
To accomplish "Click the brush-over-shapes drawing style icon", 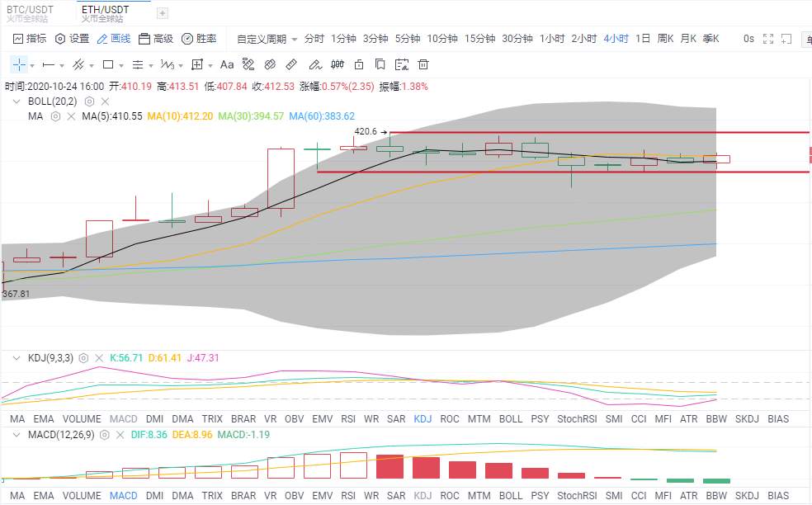I will [x=248, y=64].
